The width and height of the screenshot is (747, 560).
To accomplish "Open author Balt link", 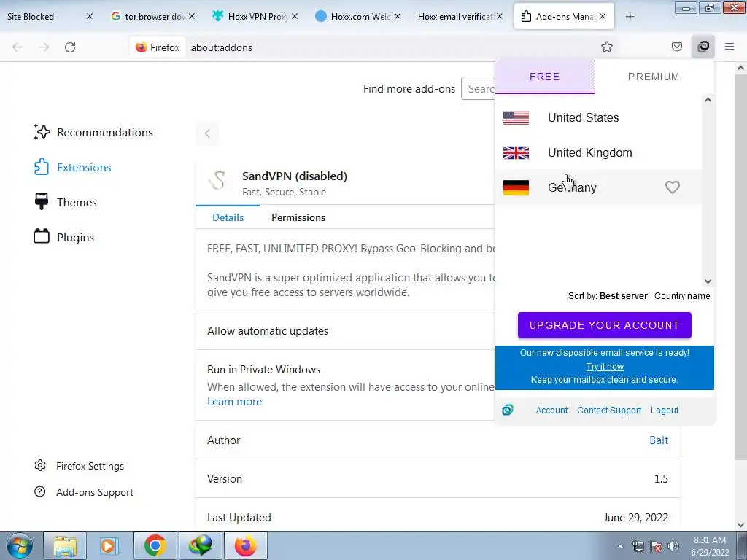I will coord(659,440).
